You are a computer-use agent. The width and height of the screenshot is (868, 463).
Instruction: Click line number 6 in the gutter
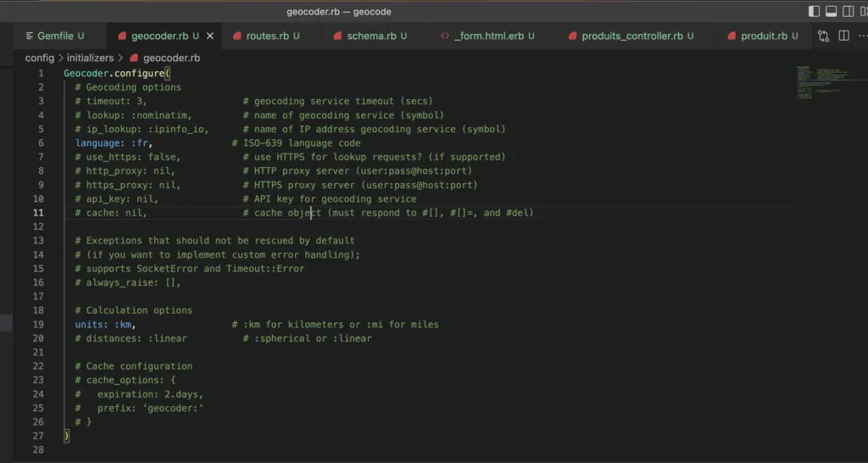click(41, 143)
